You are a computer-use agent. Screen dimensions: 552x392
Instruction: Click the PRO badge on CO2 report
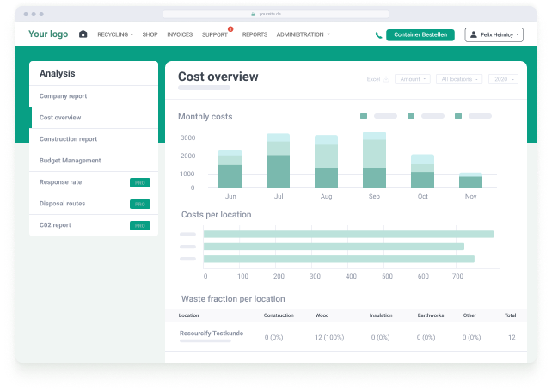pyautogui.click(x=140, y=225)
